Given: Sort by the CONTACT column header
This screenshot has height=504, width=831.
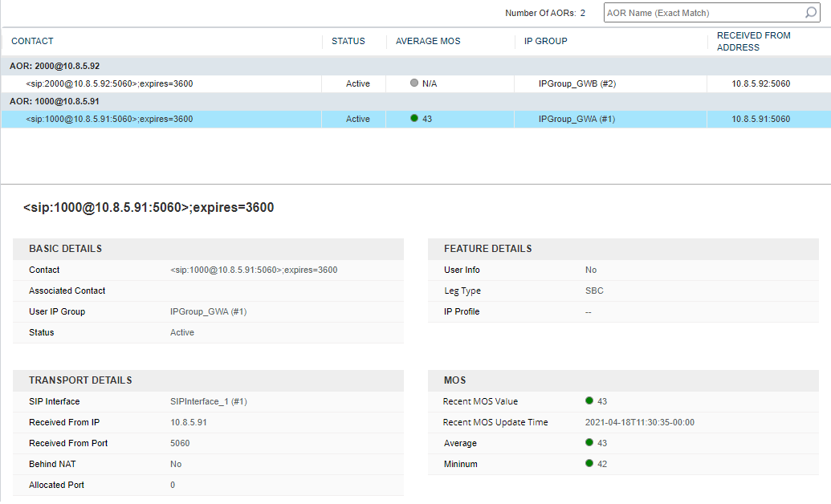Looking at the screenshot, I should (32, 41).
